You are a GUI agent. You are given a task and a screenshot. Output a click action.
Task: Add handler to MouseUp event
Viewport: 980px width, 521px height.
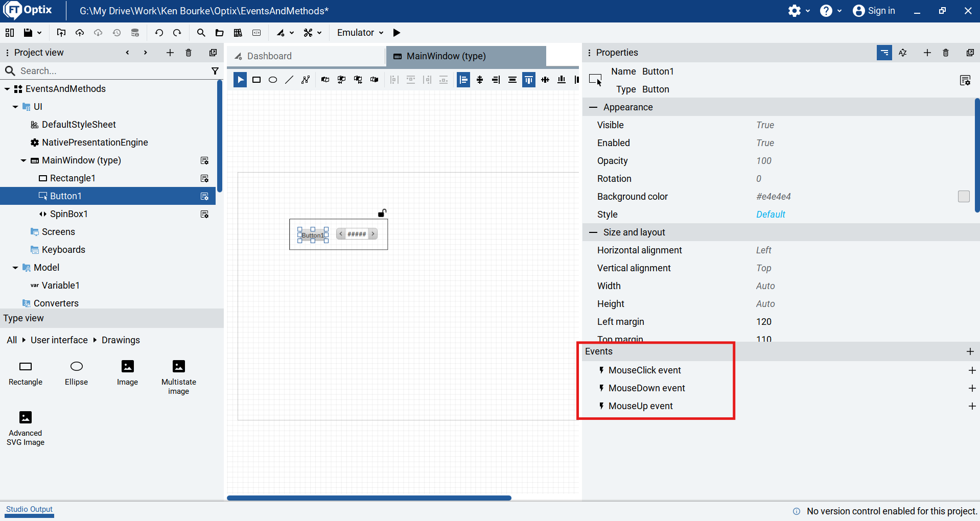pos(972,406)
